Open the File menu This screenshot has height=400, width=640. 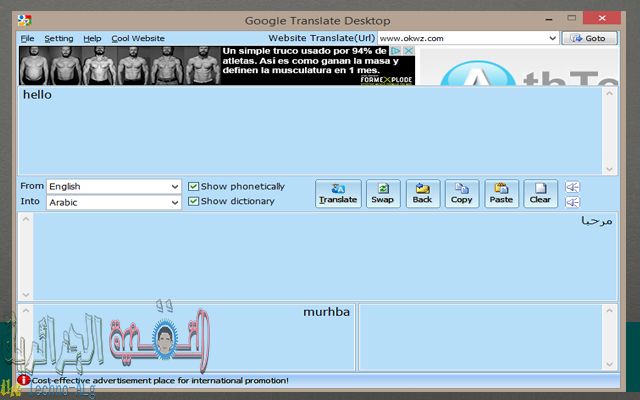pos(27,38)
